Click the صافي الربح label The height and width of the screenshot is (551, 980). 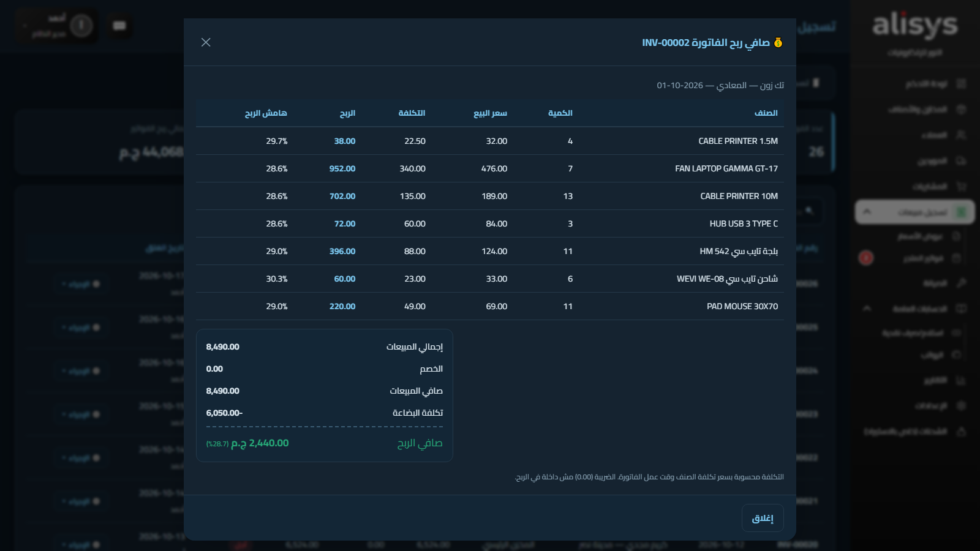point(420,443)
